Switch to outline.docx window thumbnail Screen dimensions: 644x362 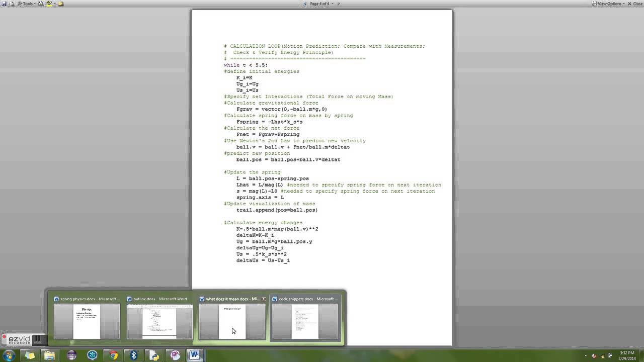pos(159,318)
